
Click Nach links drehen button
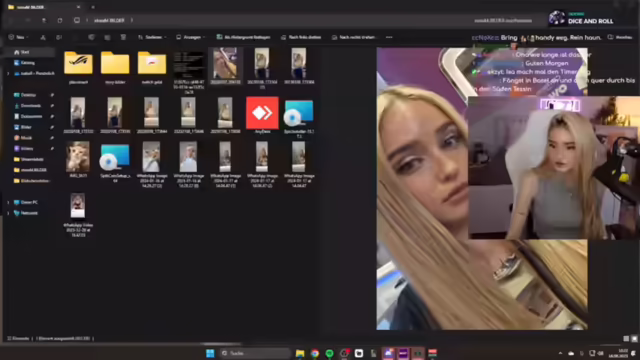(x=301, y=37)
